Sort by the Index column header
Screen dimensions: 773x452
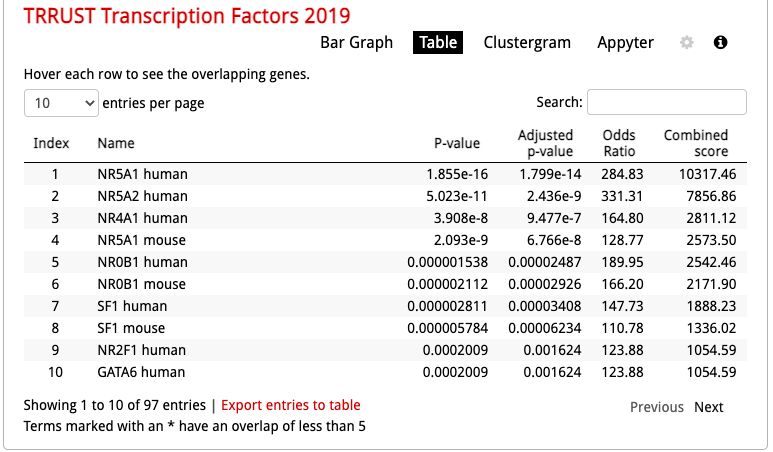[52, 143]
